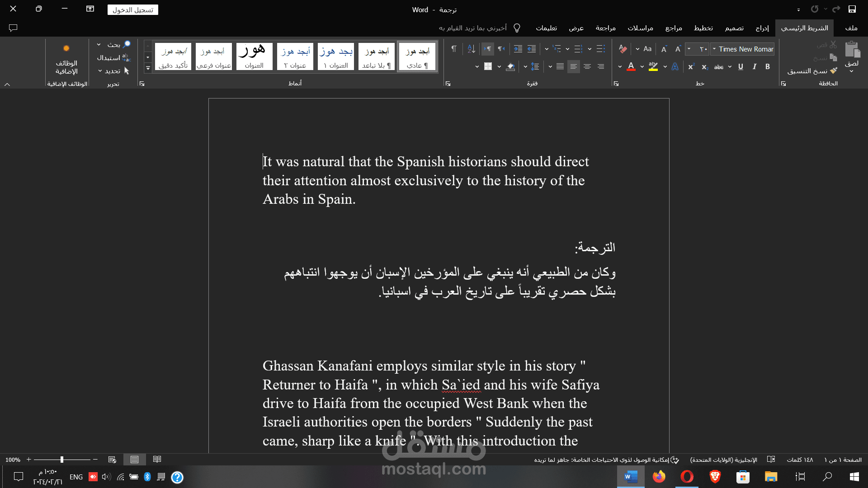
Task: Expand the styles gallery more arrow
Action: (148, 68)
